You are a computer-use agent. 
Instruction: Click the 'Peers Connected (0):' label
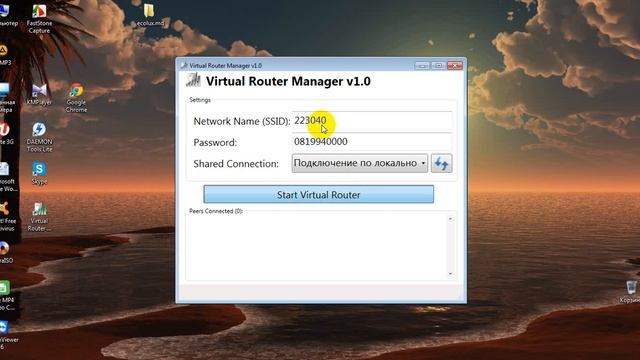(x=216, y=211)
